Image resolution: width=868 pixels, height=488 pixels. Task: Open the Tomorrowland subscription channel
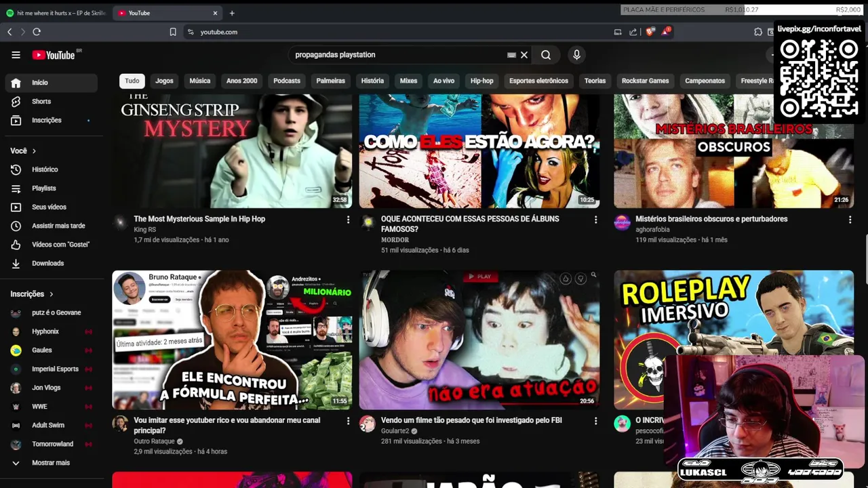tap(51, 445)
